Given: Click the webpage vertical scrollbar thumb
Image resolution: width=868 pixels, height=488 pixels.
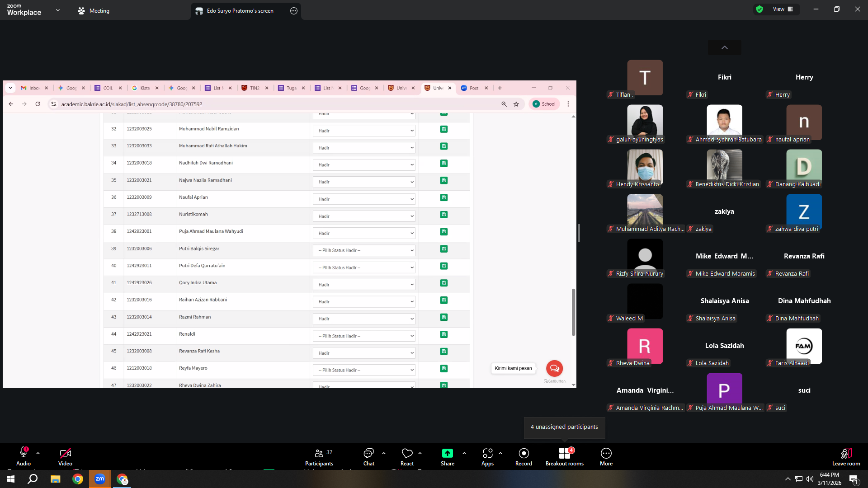Looking at the screenshot, I should (573, 312).
